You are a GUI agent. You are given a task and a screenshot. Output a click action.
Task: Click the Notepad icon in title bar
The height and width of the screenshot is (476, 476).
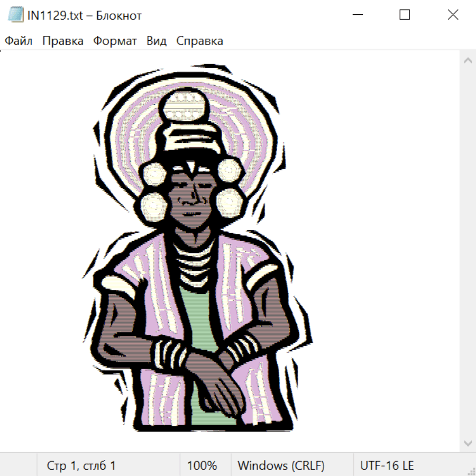(x=15, y=15)
